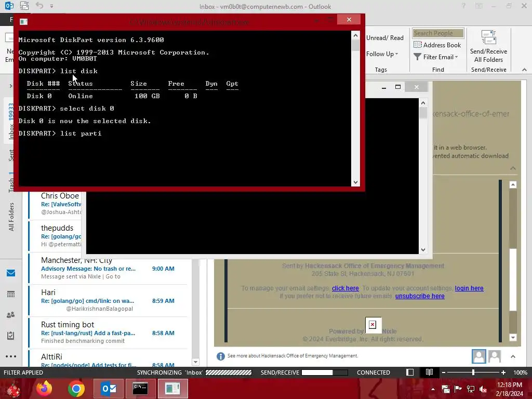Open the Calendar navigation icon
This screenshot has width=532, height=399.
[11, 294]
